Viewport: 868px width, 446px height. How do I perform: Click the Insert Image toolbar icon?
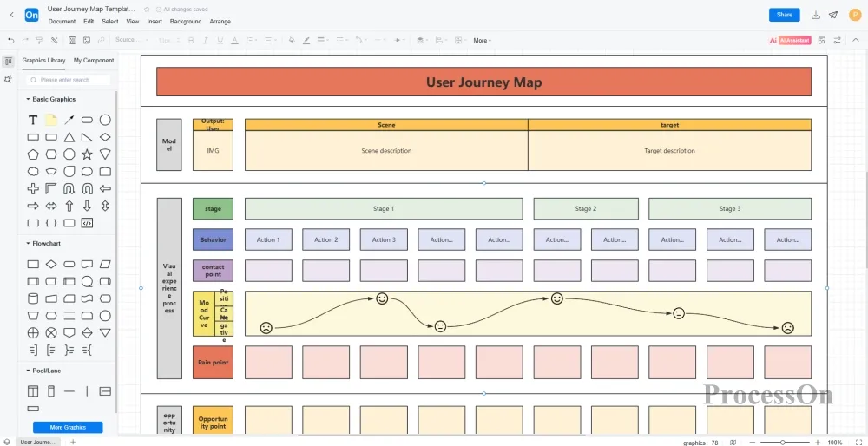click(87, 40)
